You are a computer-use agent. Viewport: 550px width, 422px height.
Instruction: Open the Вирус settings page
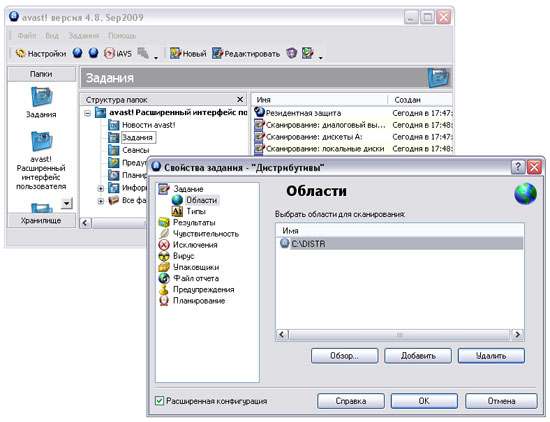pos(176,256)
